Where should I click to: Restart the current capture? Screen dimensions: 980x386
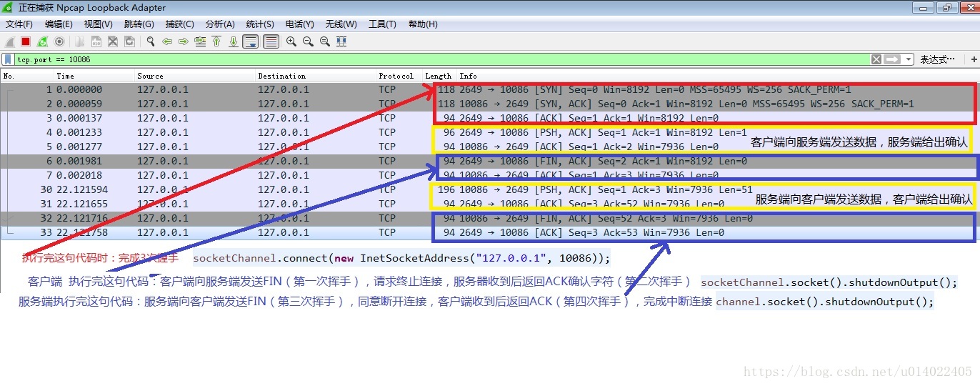tap(43, 41)
